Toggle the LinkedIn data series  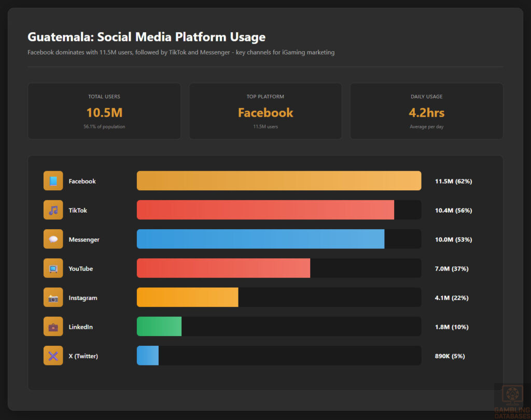(x=159, y=326)
